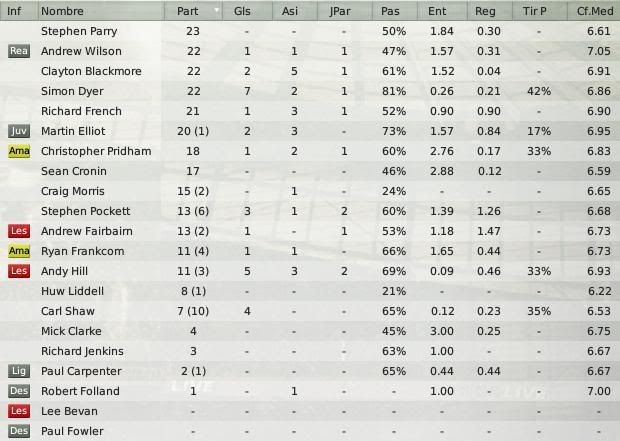Click the Des badge beside Robert Folland

[19, 391]
